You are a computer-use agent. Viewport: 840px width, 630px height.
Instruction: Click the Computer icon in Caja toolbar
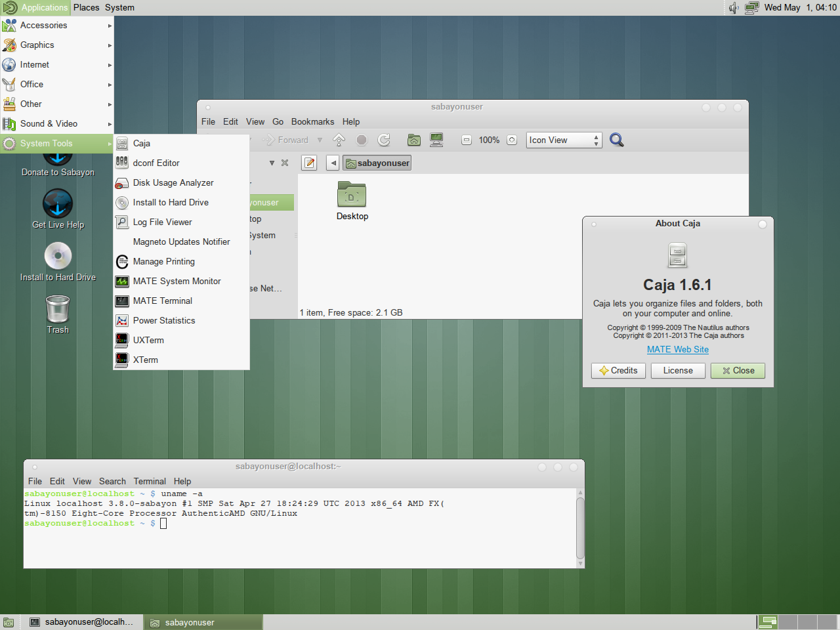click(436, 140)
